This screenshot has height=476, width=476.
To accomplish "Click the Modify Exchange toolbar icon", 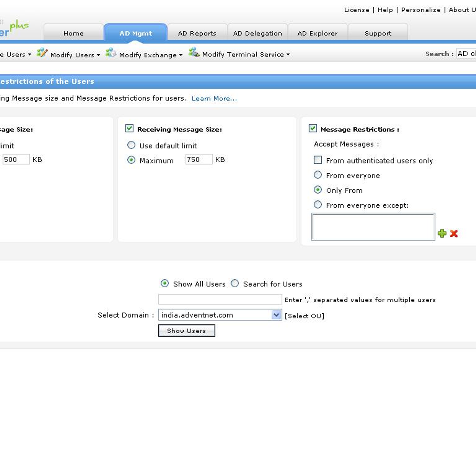I will pos(111,53).
